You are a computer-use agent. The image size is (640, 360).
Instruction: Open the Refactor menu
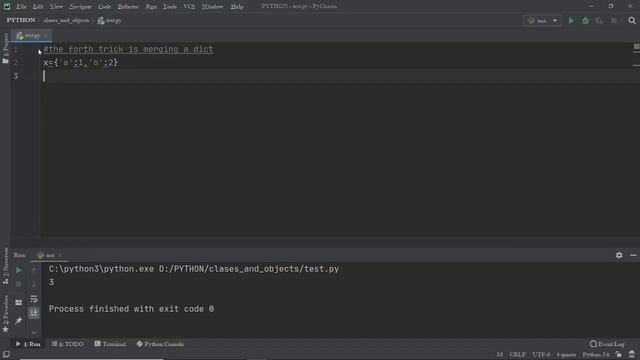point(128,7)
